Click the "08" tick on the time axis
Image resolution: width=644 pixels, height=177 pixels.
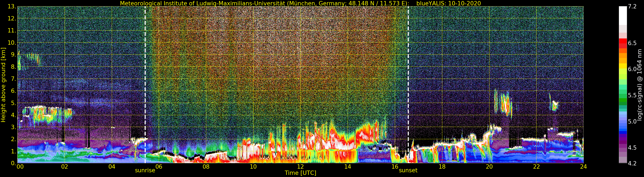pos(206,167)
